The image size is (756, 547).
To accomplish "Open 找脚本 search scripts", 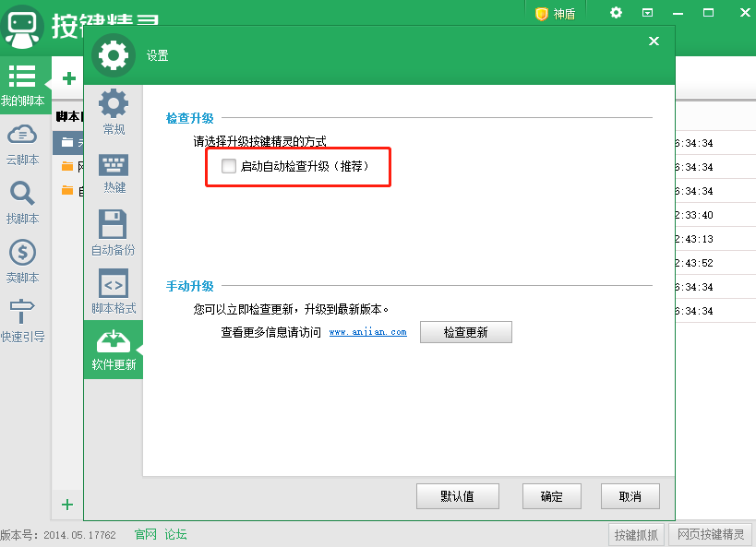I will 22,203.
